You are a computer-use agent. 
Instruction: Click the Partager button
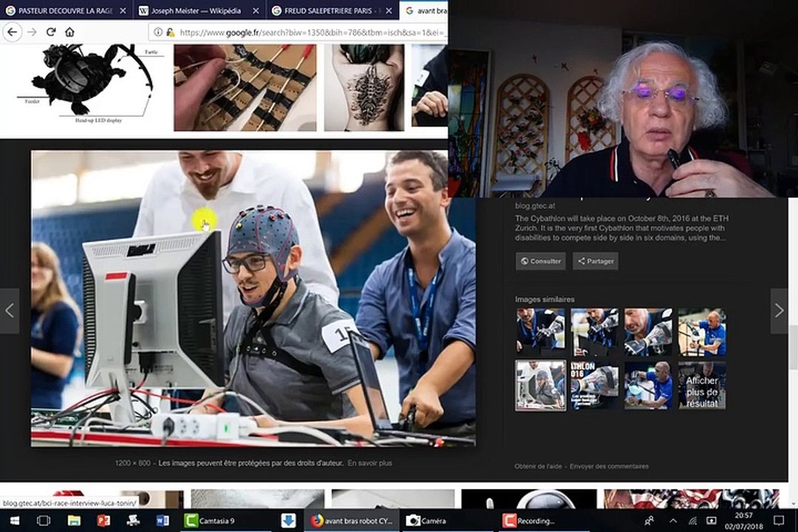(x=595, y=261)
